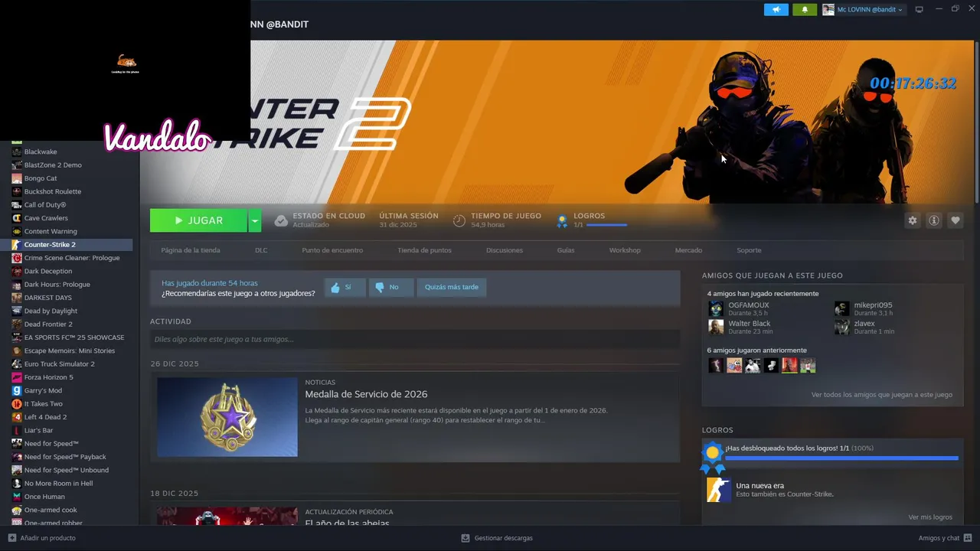Open Ver todos los amigos que juegan link
Viewport: 980px width, 551px height.
(882, 395)
